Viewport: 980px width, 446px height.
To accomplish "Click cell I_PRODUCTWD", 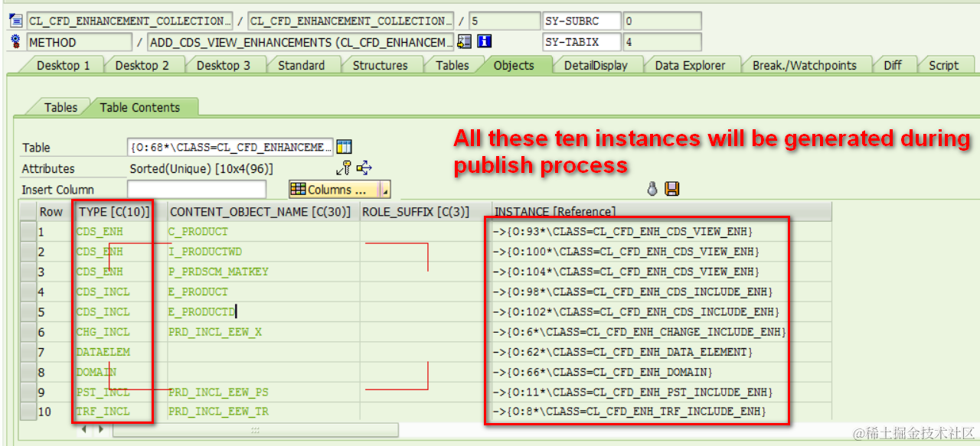I will (263, 251).
